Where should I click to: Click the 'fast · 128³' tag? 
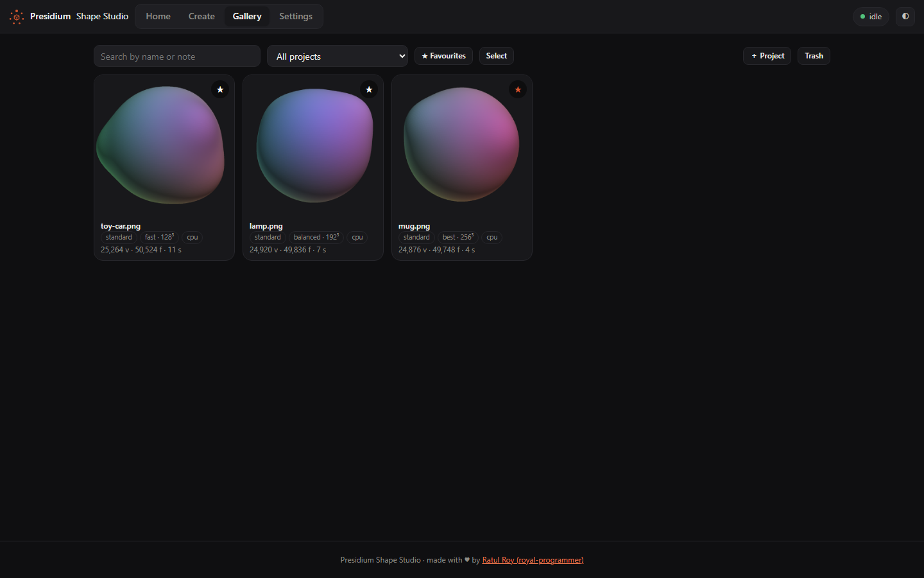pos(159,238)
